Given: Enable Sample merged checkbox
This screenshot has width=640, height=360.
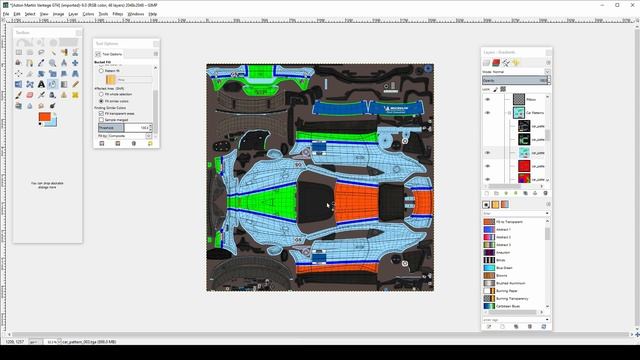Looking at the screenshot, I should [x=101, y=120].
